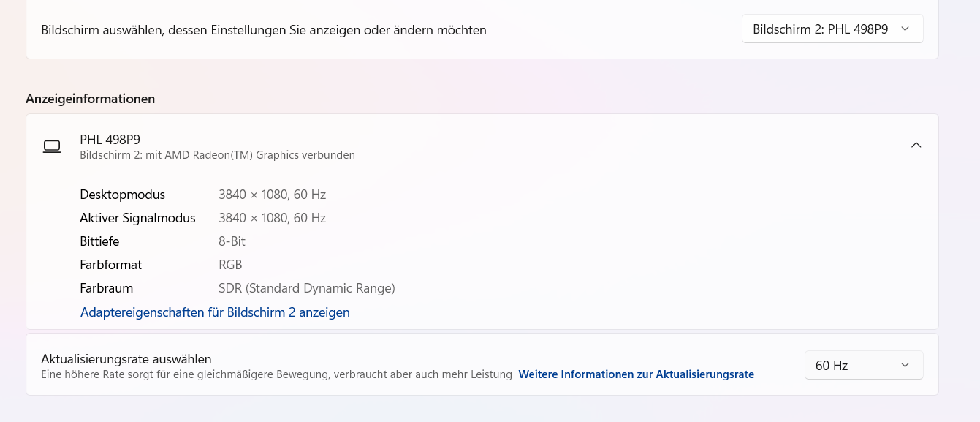Open the 60 Hz refresh rate dropdown
The height and width of the screenshot is (422, 980).
pyautogui.click(x=863, y=365)
